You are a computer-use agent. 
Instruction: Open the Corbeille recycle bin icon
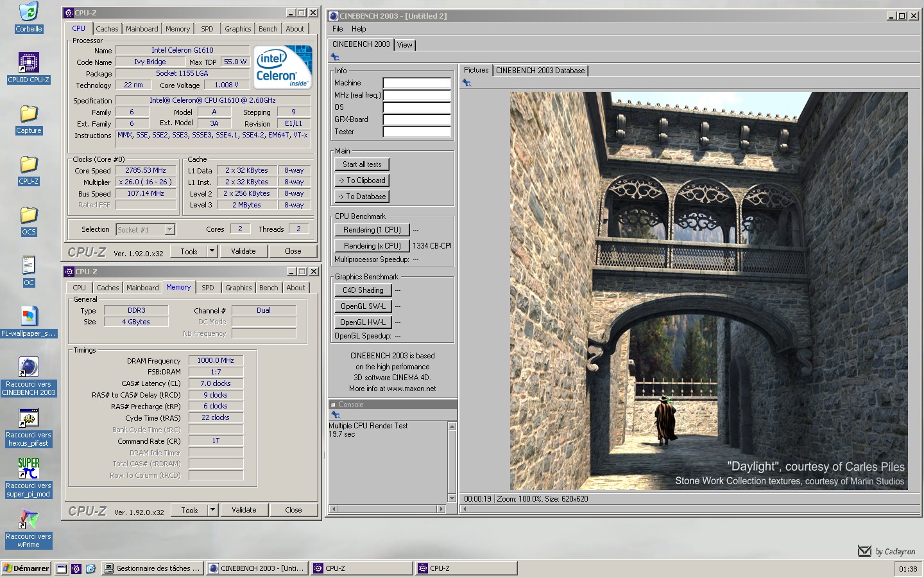pyautogui.click(x=28, y=12)
